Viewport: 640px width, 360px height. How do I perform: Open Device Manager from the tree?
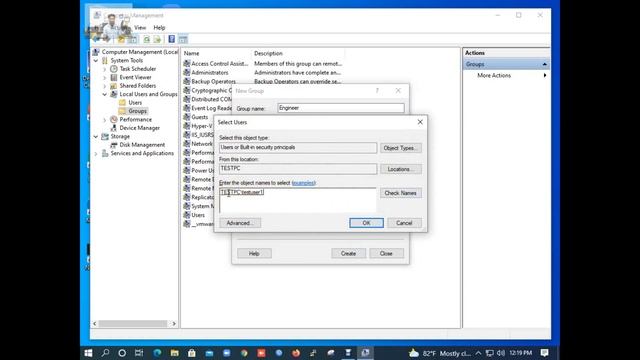tap(139, 128)
